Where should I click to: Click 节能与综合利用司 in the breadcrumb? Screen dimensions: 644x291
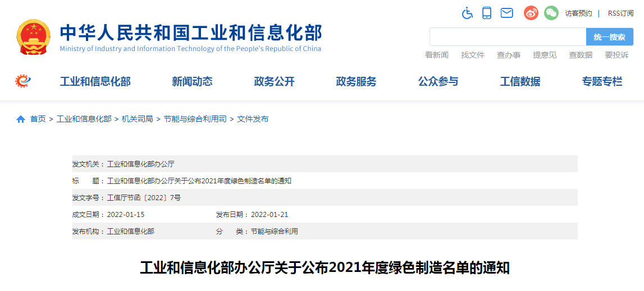tap(195, 119)
